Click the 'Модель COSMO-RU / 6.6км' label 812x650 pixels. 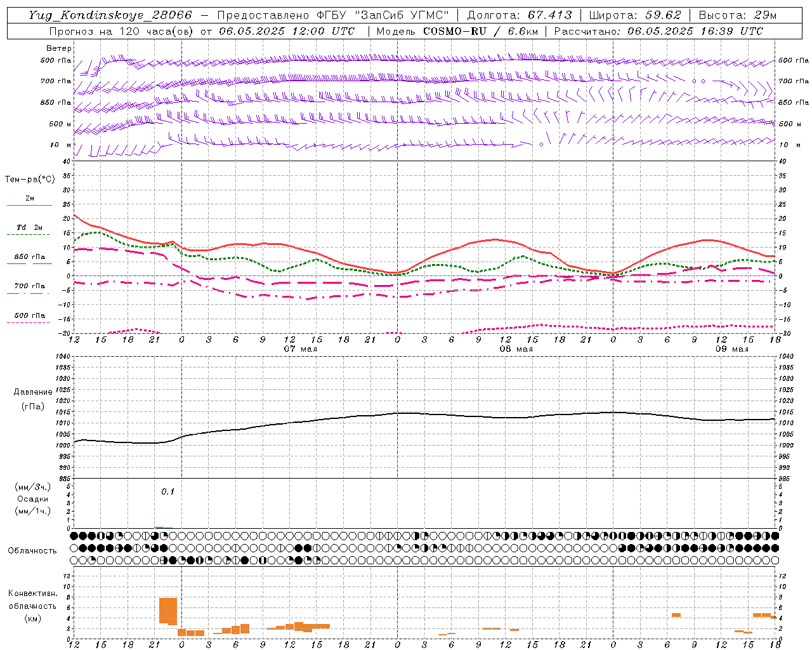[x=457, y=31]
